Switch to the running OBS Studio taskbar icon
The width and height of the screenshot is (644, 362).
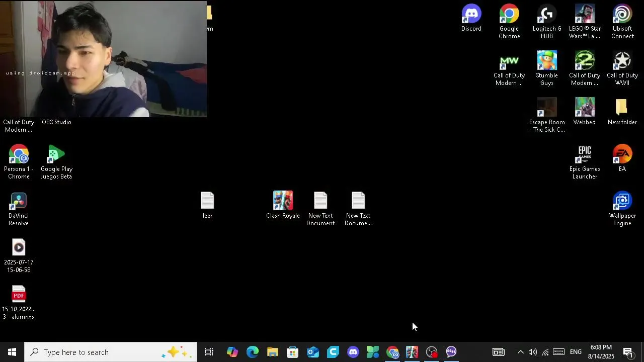(x=432, y=352)
